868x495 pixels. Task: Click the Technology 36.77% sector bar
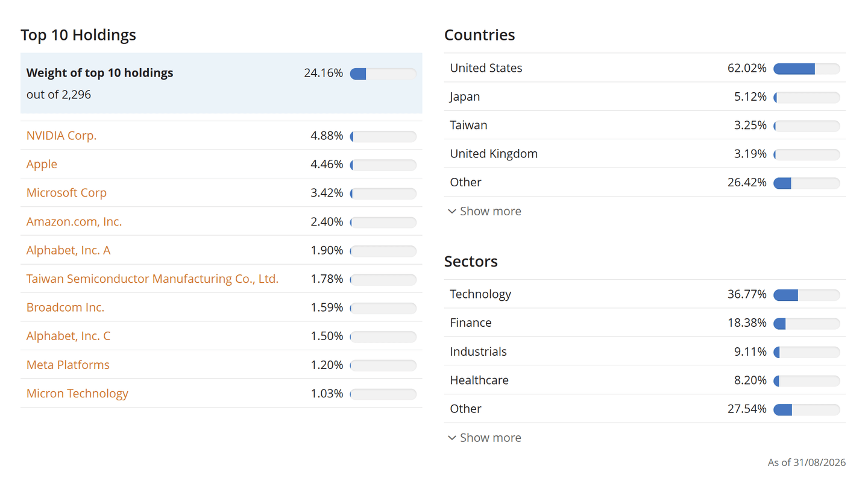(807, 295)
